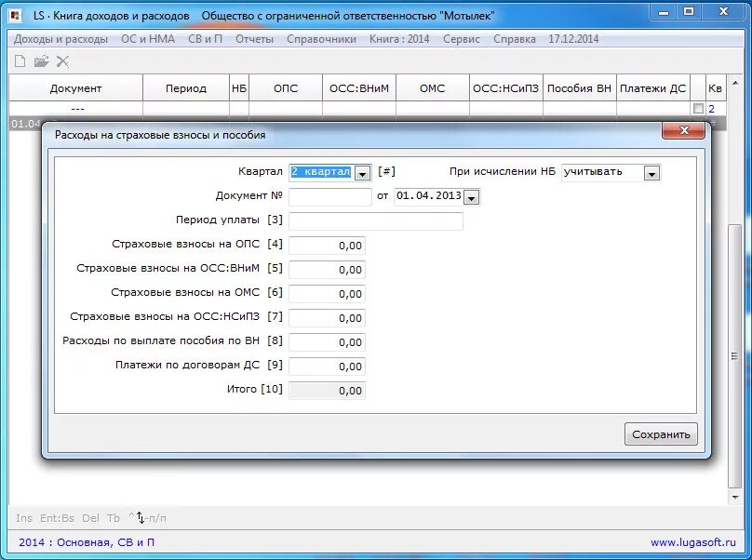This screenshot has height=560, width=752.
Task: Click the Платежи ДС column header
Action: click(x=652, y=88)
